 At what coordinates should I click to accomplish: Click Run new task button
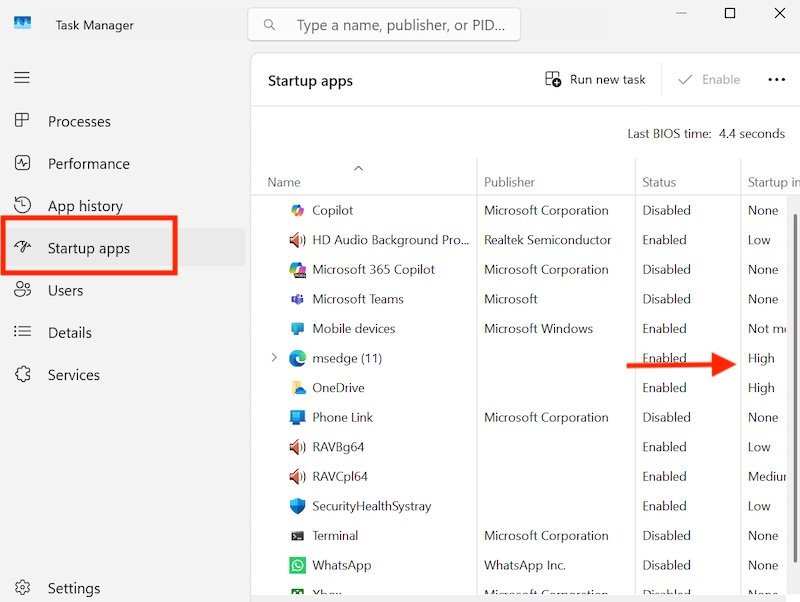click(x=596, y=80)
